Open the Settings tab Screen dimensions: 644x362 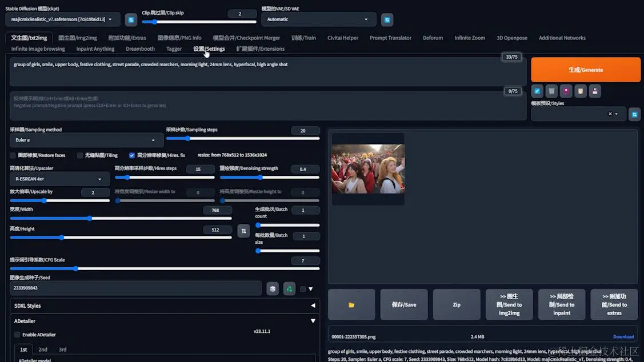(x=209, y=49)
